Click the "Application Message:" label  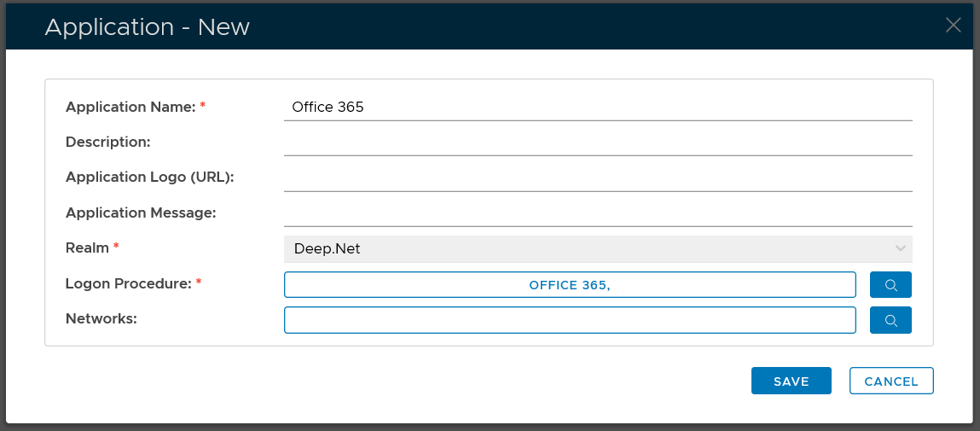click(x=141, y=213)
